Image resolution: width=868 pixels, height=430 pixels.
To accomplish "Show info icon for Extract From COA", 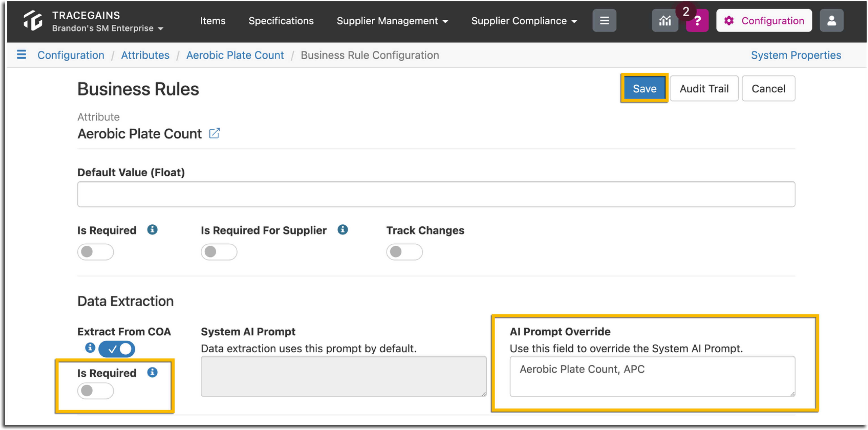I will coord(90,347).
